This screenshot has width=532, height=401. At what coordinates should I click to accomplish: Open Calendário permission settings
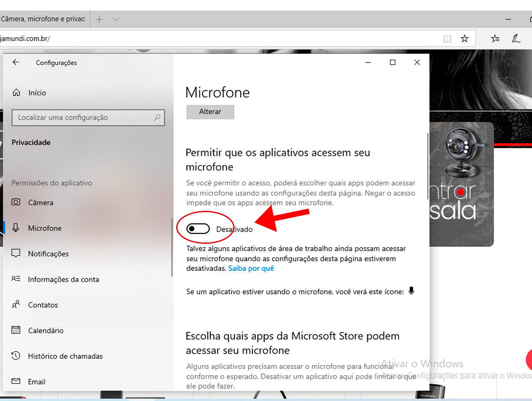click(x=46, y=330)
